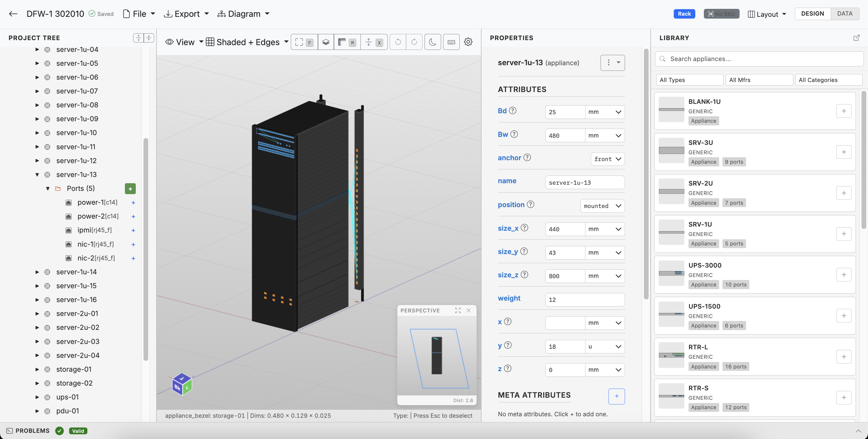Open the viewport settings gear
Image resolution: width=868 pixels, height=439 pixels.
click(x=468, y=42)
